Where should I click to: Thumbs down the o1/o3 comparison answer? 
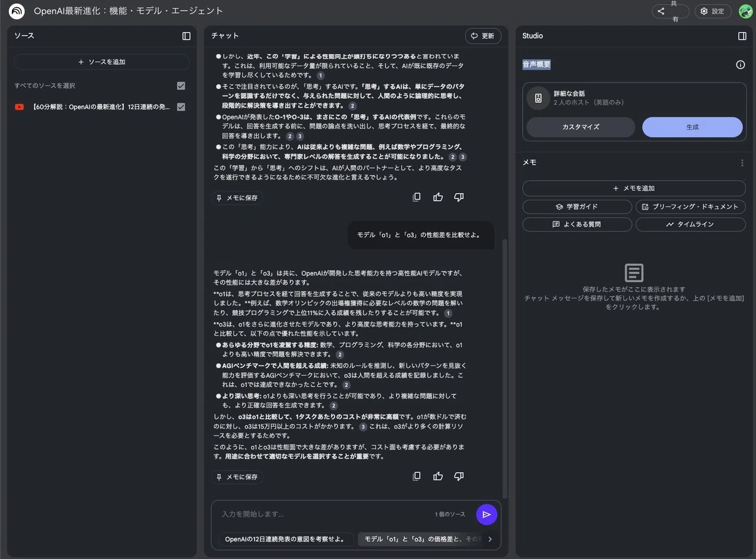pos(459,477)
